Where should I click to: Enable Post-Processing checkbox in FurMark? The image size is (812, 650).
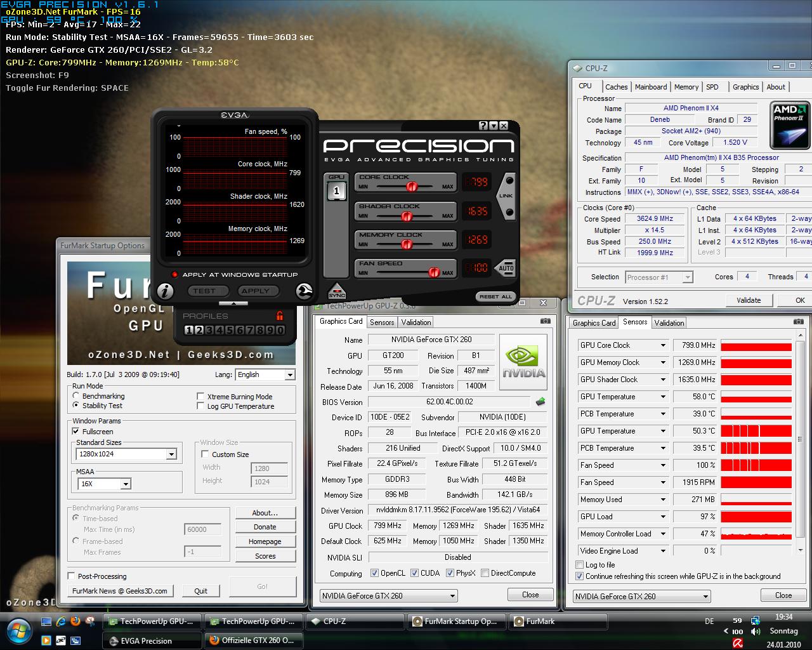coord(72,576)
